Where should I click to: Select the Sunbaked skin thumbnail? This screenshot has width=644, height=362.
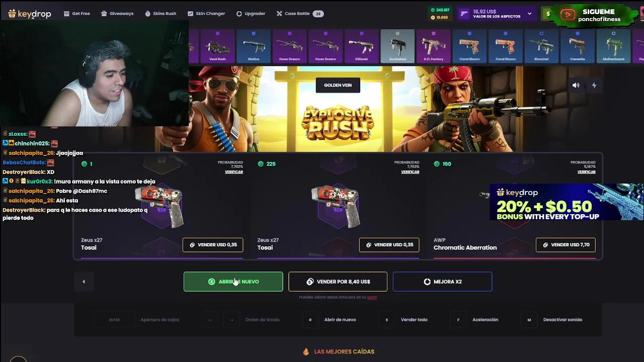pos(397,46)
